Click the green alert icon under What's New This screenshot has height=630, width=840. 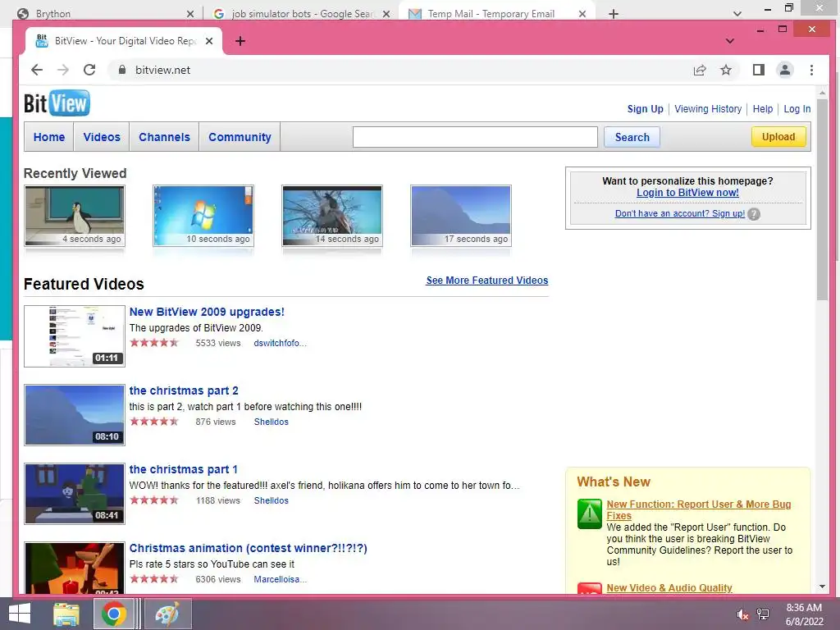pos(589,514)
